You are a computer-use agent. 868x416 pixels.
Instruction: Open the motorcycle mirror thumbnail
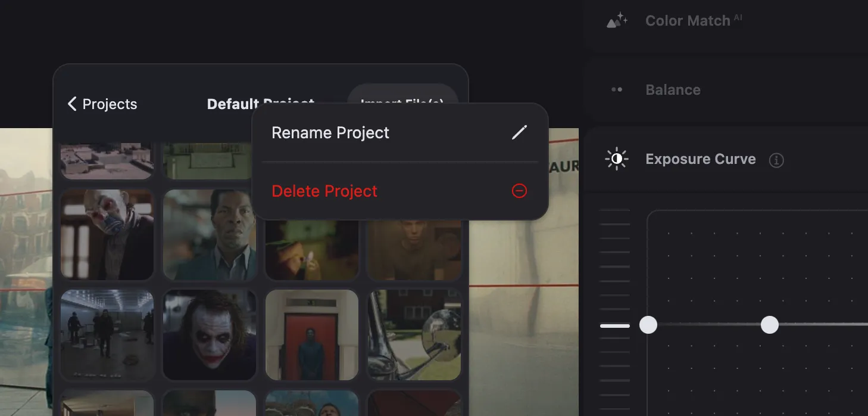point(414,335)
